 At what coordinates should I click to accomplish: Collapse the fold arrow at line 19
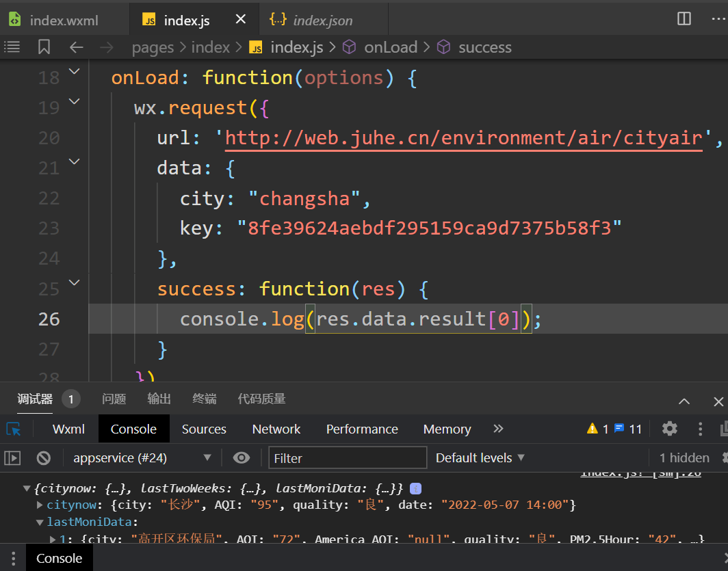75,101
